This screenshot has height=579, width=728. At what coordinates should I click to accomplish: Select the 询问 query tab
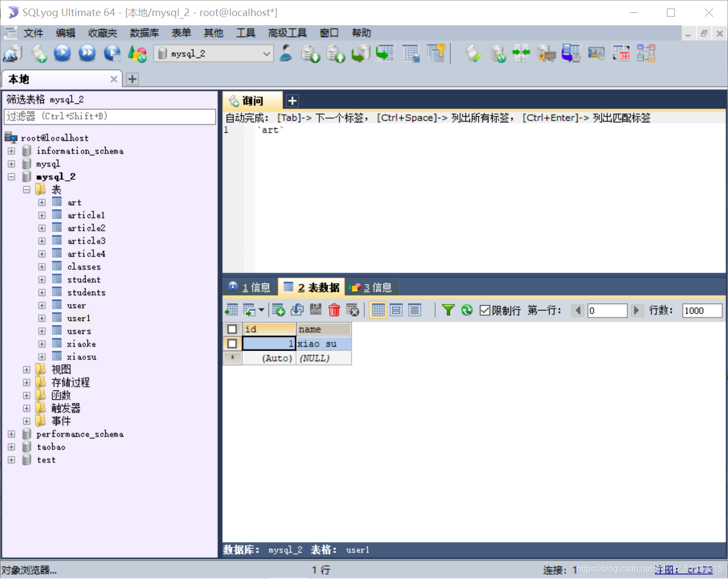pyautogui.click(x=252, y=101)
